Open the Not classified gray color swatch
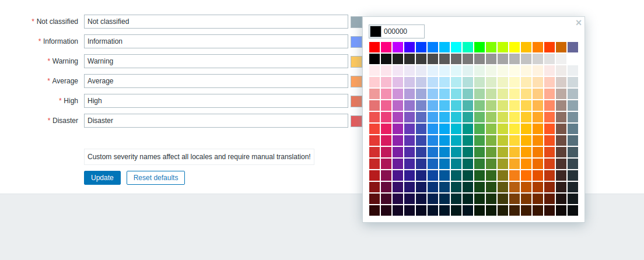Screen dimensions: 644x260 coord(356,22)
